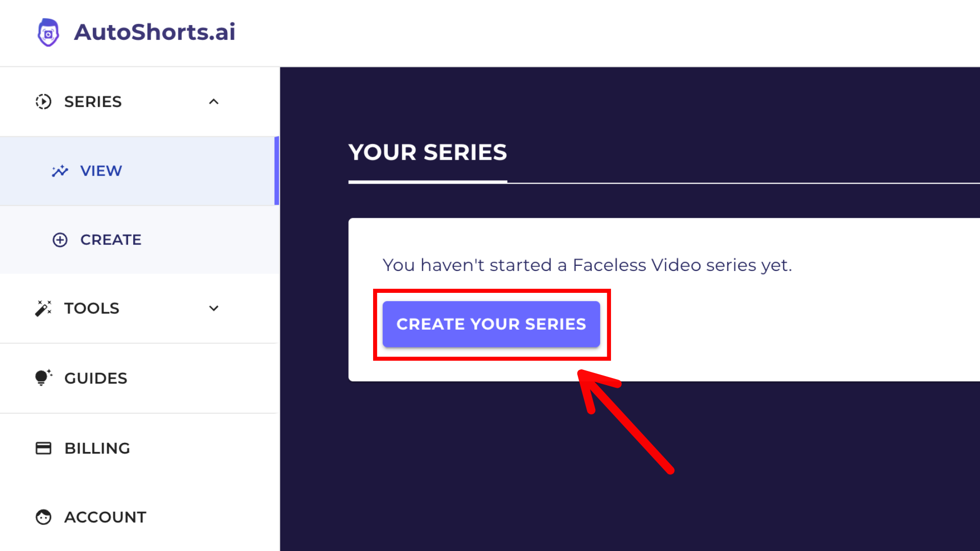Open the CREATE sidebar label

pyautogui.click(x=111, y=240)
